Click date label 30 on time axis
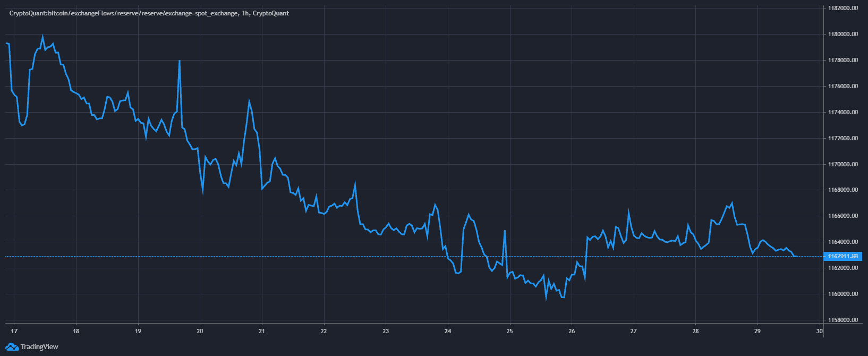This screenshot has height=356, width=868. pos(820,331)
